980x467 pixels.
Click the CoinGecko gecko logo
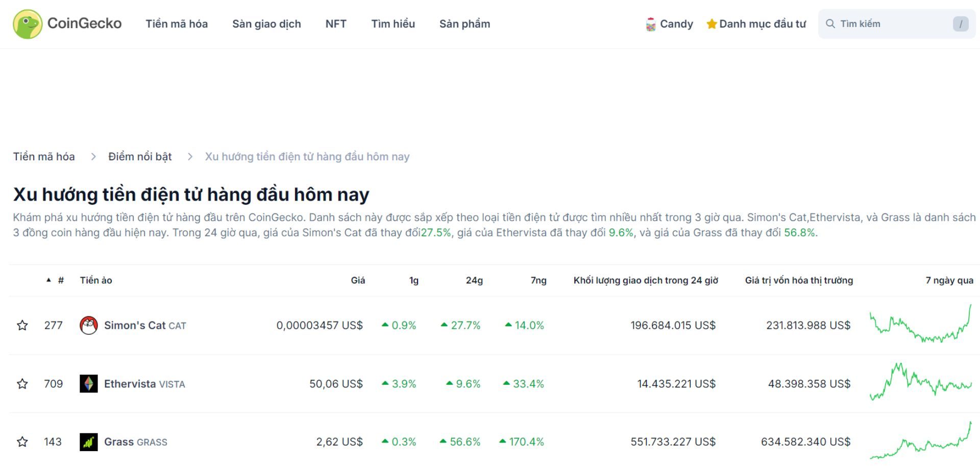pos(28,23)
